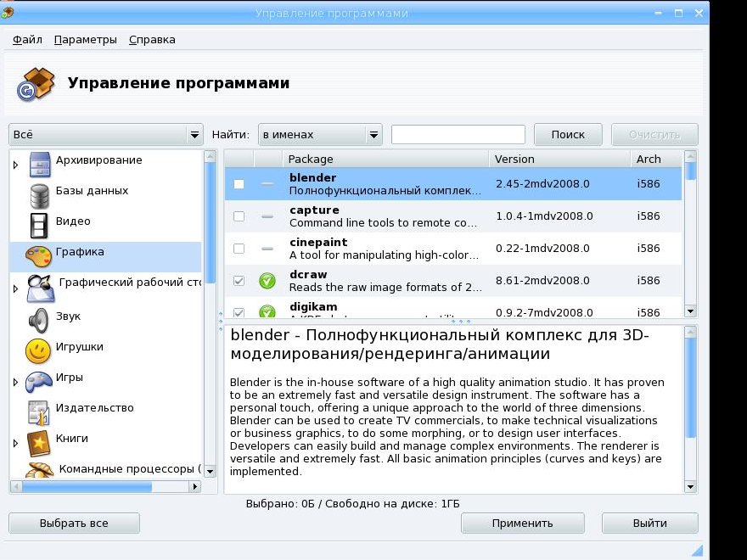Open the Всё package filter dropdown
This screenshot has height=560, width=747.
(x=106, y=135)
